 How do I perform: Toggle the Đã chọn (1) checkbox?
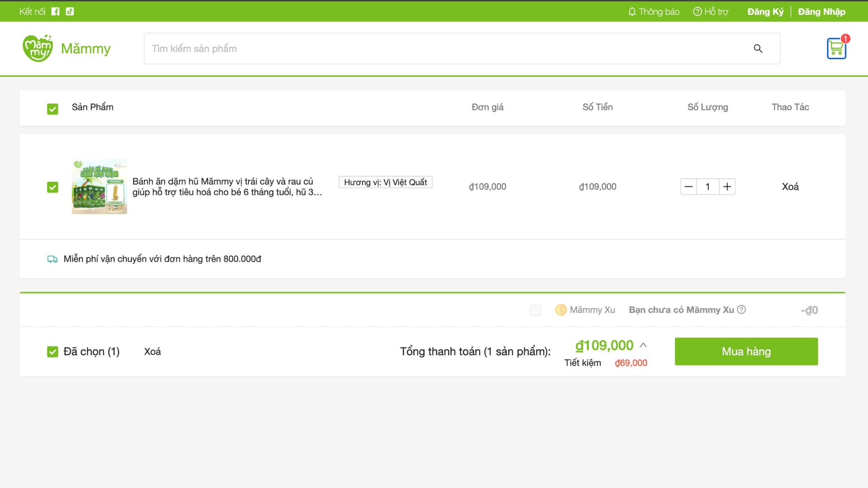tap(52, 352)
